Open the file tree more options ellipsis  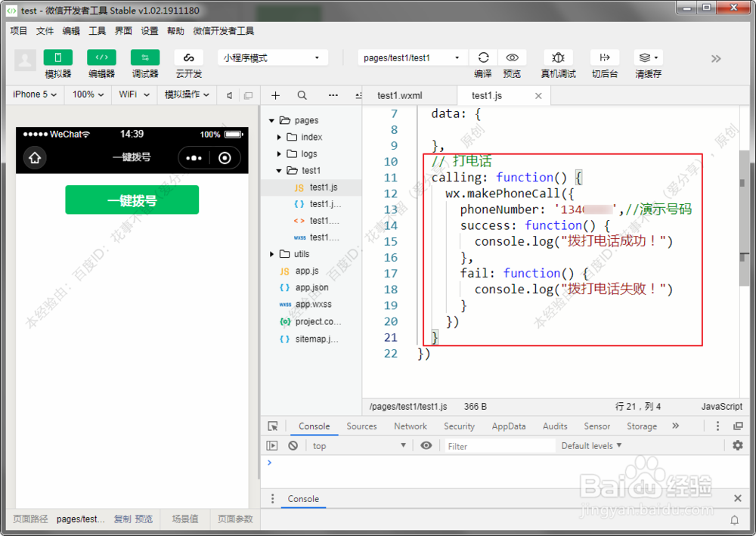point(333,95)
